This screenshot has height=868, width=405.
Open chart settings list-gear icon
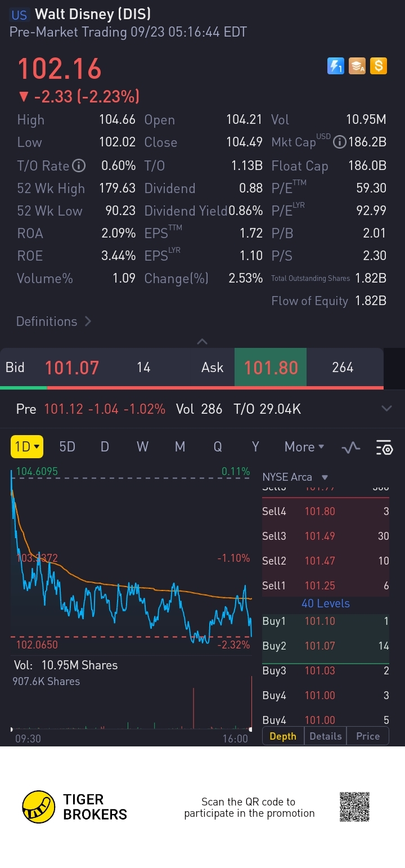[384, 448]
